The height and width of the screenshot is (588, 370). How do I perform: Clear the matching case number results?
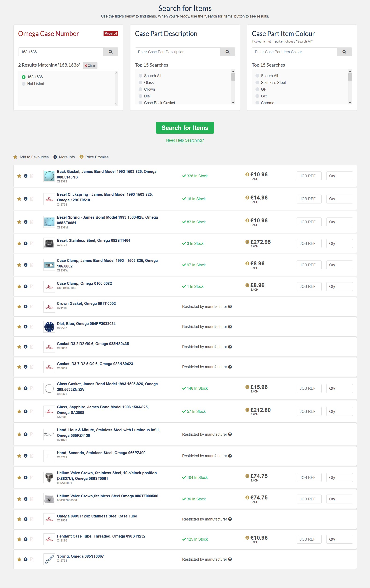[90, 65]
